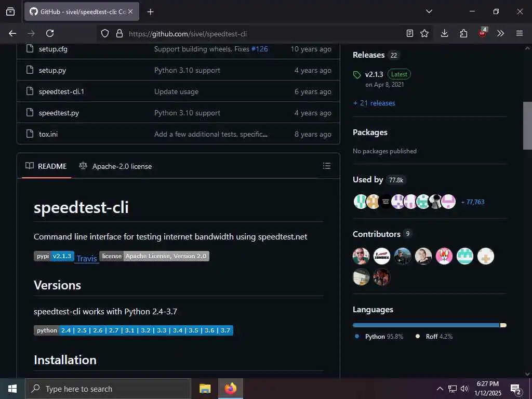
Task: Click the pypi v2.1.3 badge
Action: tap(54, 256)
